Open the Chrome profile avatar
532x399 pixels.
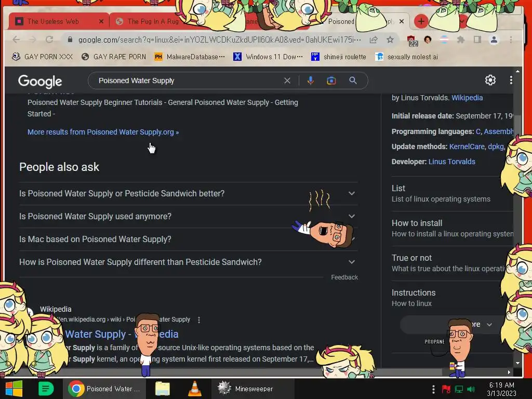[x=494, y=39]
